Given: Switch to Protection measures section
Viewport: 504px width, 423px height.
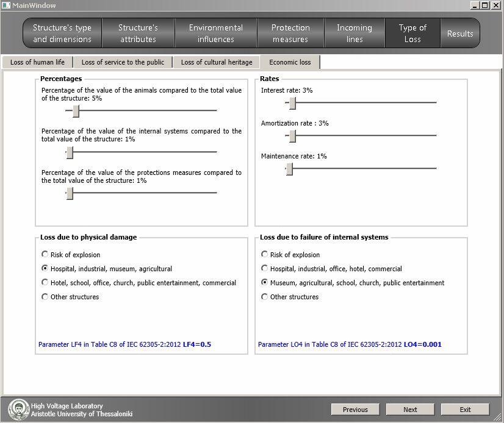Looking at the screenshot, I should click(290, 33).
